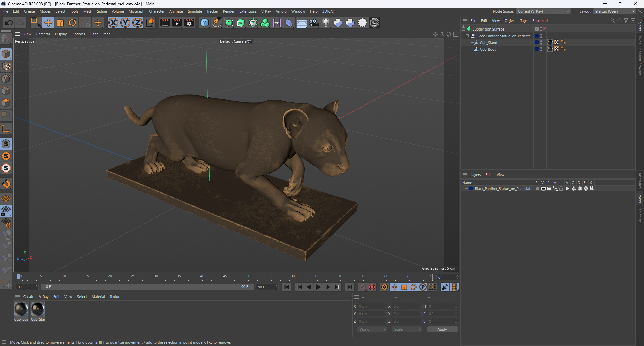Viewport: 644px width, 346px height.
Task: Click layer color swatch for Black_Panther_Statue_on_Pedestal
Action: pos(471,189)
